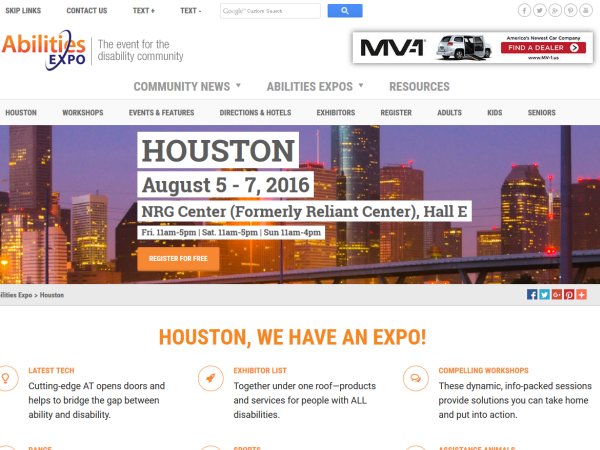Click the rocket icon beside Exhibitor List
Image resolution: width=600 pixels, height=450 pixels.
(x=210, y=378)
